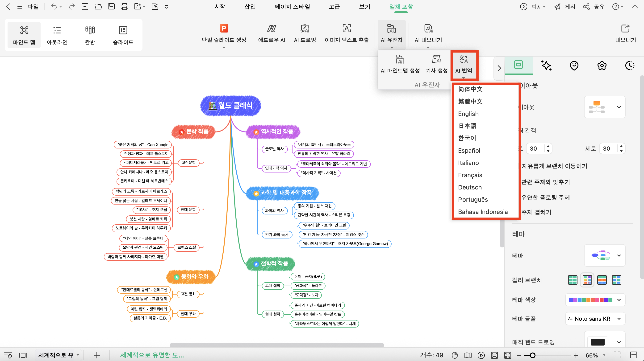Collapse the ribbon with the up caret

tap(635, 7)
